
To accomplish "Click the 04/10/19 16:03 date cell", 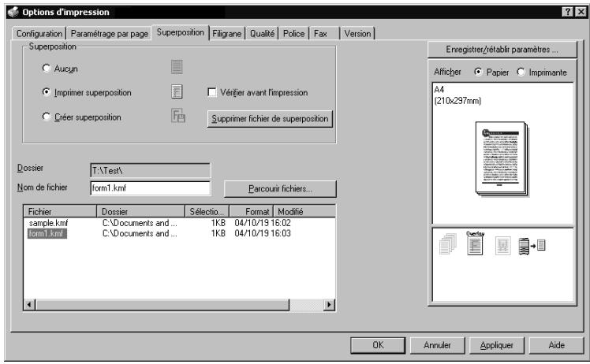I will pos(263,233).
